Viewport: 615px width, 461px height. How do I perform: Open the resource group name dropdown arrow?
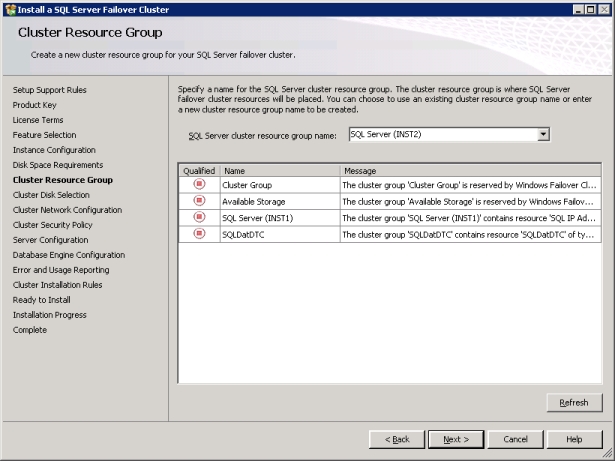tap(543, 134)
